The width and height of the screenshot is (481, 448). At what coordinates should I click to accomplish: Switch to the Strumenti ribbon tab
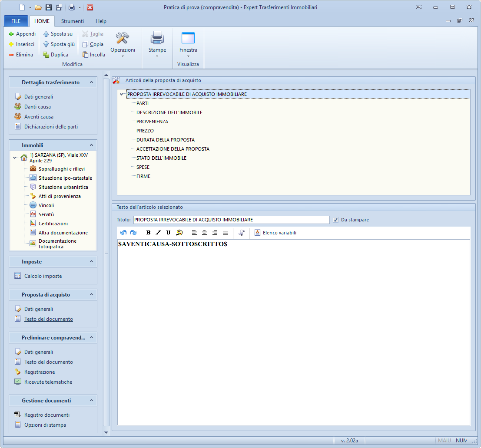(x=73, y=21)
